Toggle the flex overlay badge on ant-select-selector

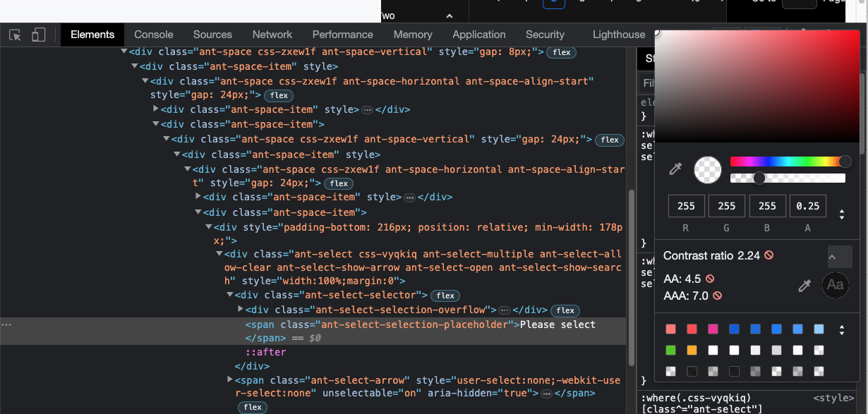tap(445, 295)
